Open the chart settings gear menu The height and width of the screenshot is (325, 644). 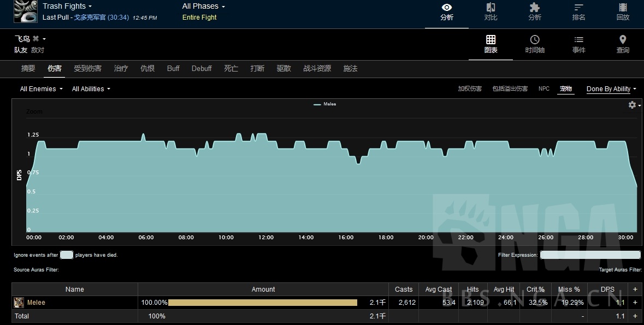point(633,105)
